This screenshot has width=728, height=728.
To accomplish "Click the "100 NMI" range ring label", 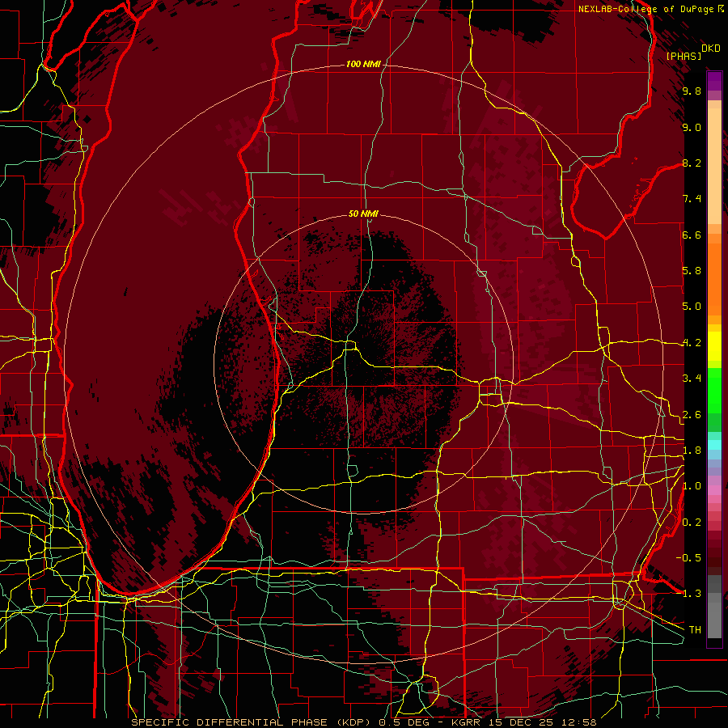I will tap(363, 64).
